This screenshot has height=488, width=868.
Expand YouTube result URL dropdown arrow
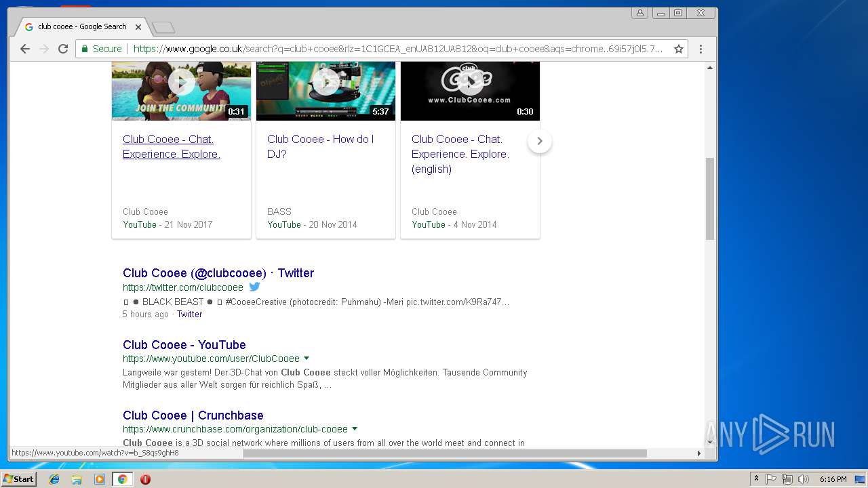coord(307,359)
